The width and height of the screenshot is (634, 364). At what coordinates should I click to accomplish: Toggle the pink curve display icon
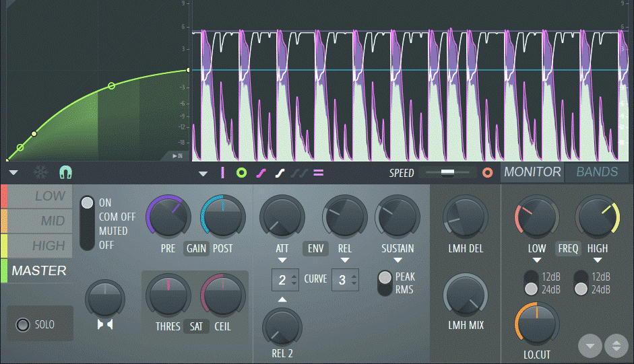261,174
